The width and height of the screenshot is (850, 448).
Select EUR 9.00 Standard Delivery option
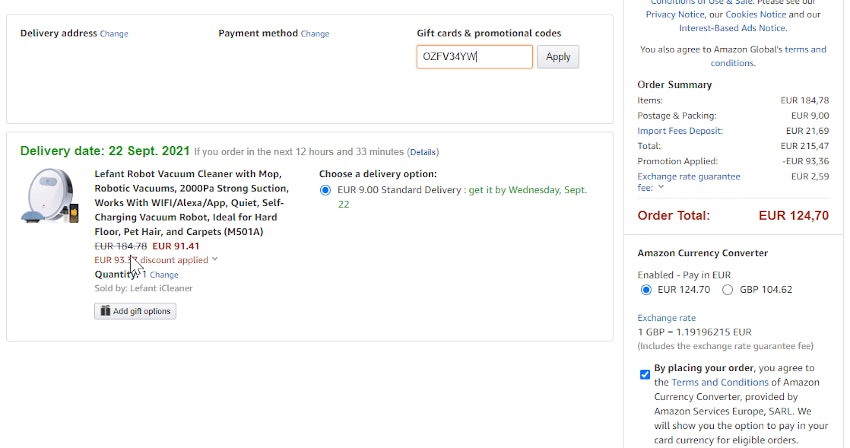(326, 189)
